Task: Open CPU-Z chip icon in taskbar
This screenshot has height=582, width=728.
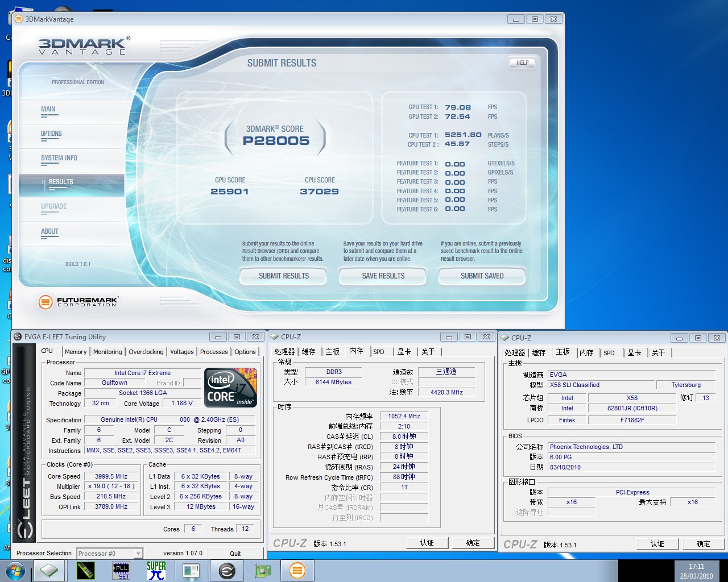Action: (49, 571)
